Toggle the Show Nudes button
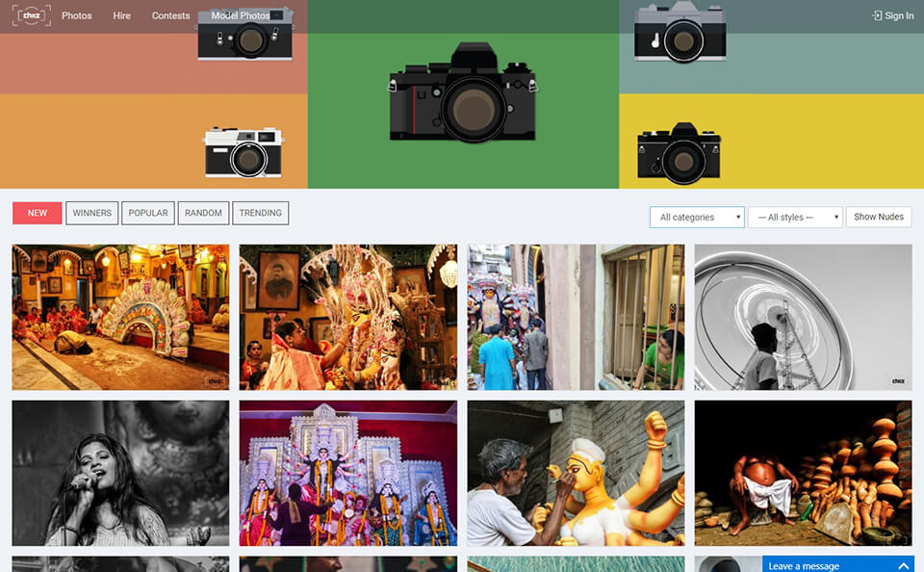The image size is (924, 572). click(878, 217)
